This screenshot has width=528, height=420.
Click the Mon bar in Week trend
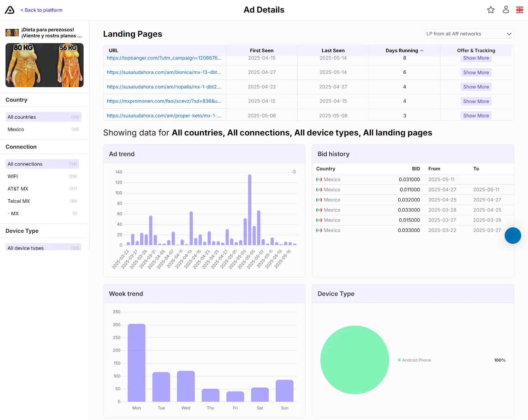[x=137, y=363]
